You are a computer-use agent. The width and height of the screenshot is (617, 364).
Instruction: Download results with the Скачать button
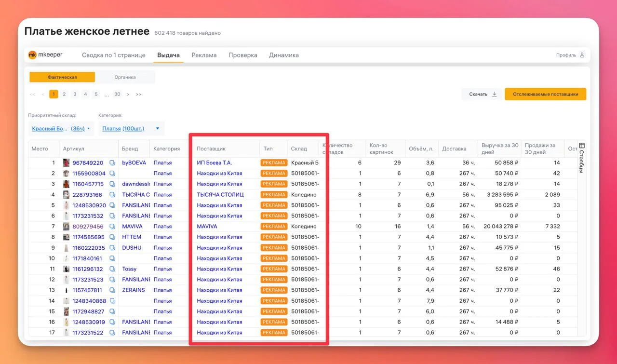[482, 94]
